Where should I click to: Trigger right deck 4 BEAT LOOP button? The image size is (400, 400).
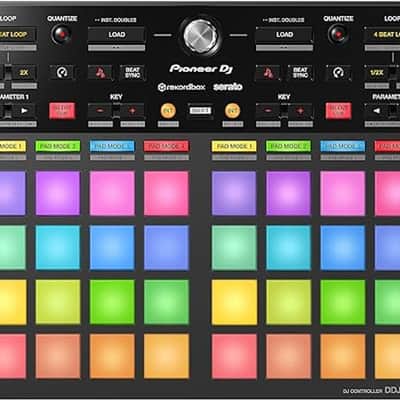tap(382, 35)
